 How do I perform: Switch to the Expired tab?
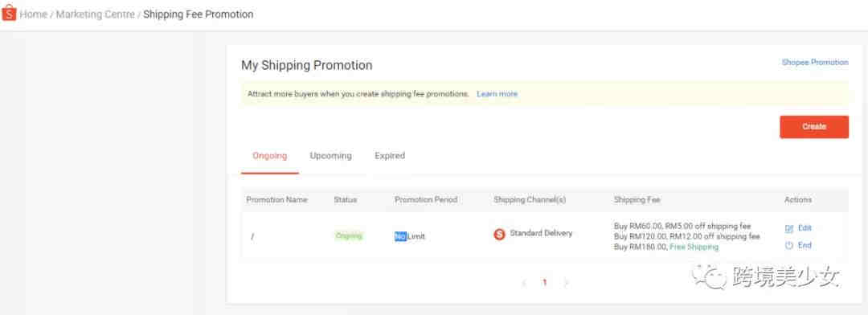click(390, 156)
